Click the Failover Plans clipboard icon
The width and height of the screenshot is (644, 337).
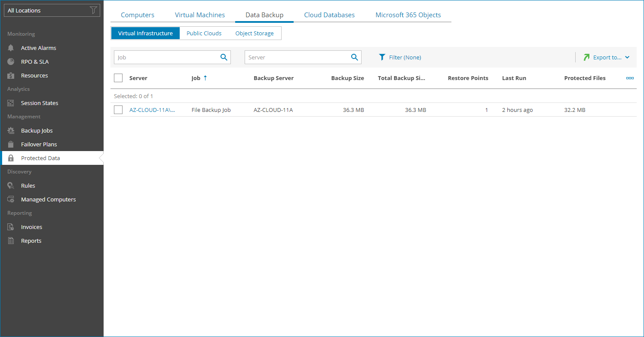pyautogui.click(x=11, y=144)
